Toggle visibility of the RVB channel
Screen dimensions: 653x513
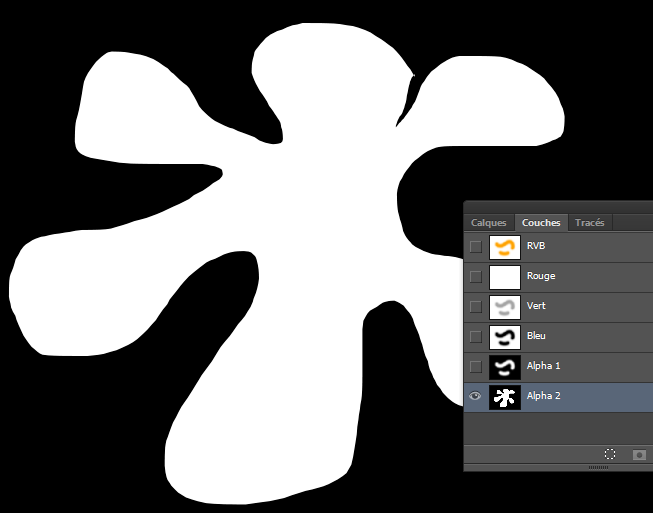[476, 247]
